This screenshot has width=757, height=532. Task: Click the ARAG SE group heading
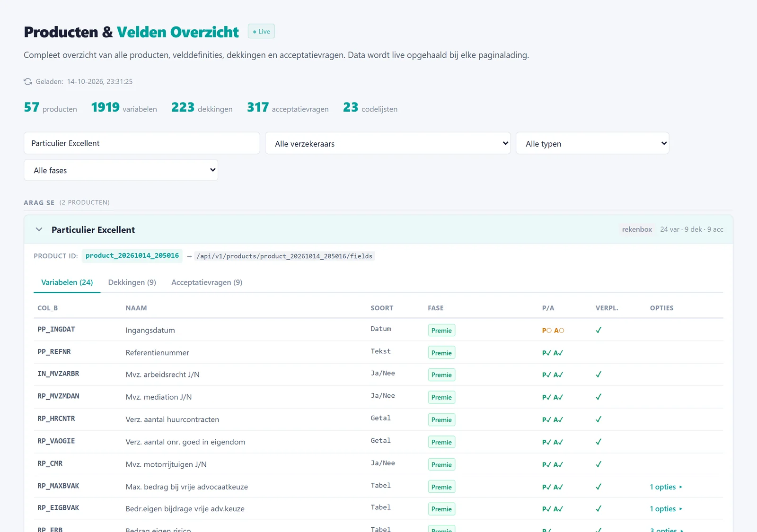39,202
